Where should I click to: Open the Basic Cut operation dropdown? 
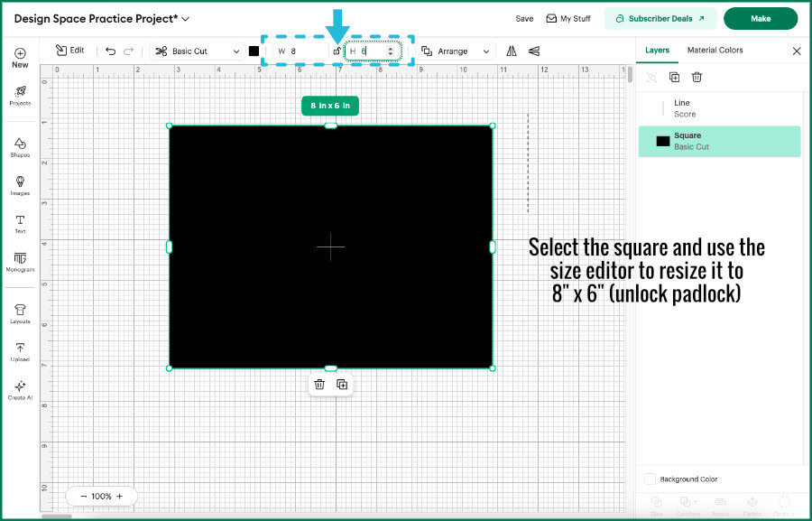198,51
